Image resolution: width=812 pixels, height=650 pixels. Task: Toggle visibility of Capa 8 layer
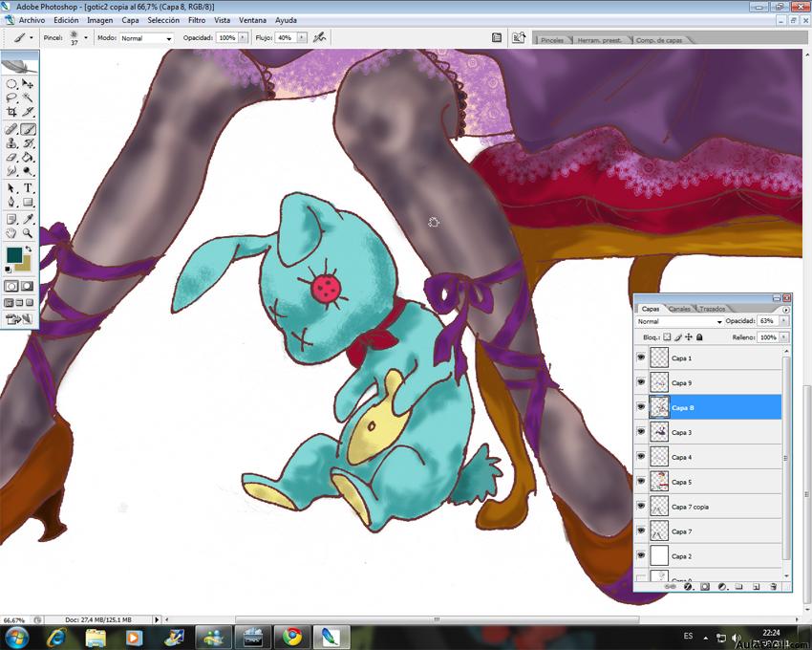pyautogui.click(x=641, y=407)
